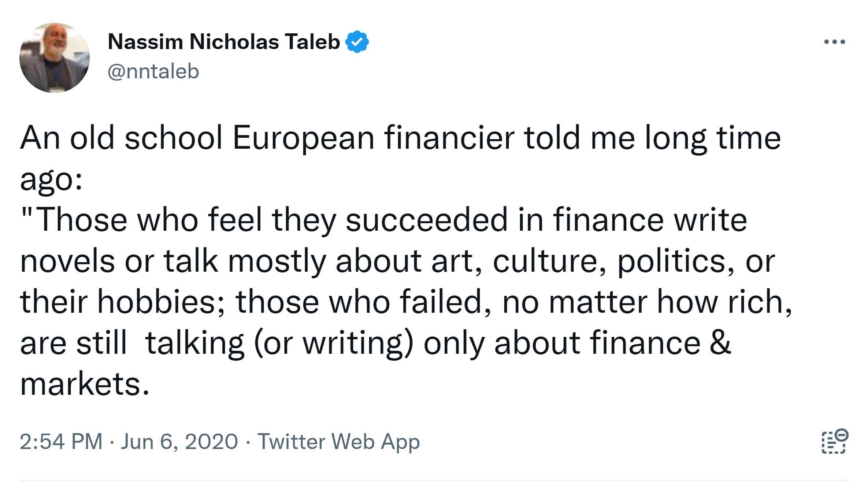Click the phrase "(or writing)" in the tweet
This screenshot has height=494, width=868.
click(333, 343)
